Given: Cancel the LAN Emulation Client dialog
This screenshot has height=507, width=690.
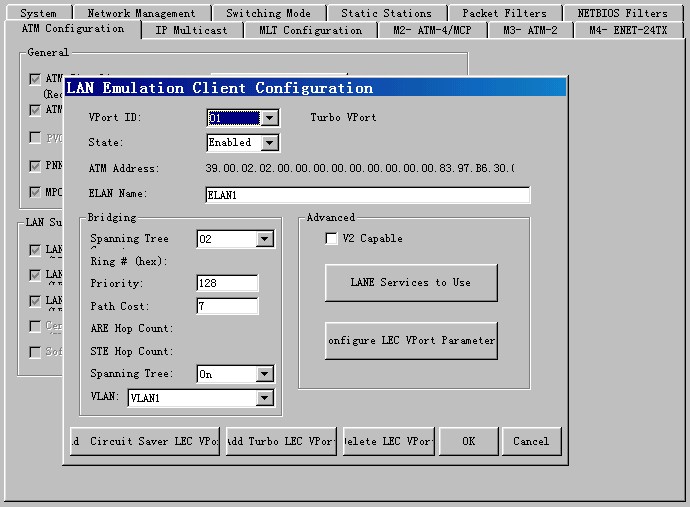Looking at the screenshot, I should coord(531,441).
